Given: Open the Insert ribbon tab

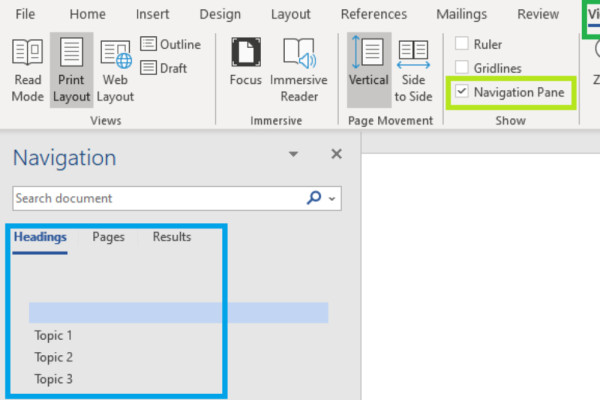Looking at the screenshot, I should [152, 14].
